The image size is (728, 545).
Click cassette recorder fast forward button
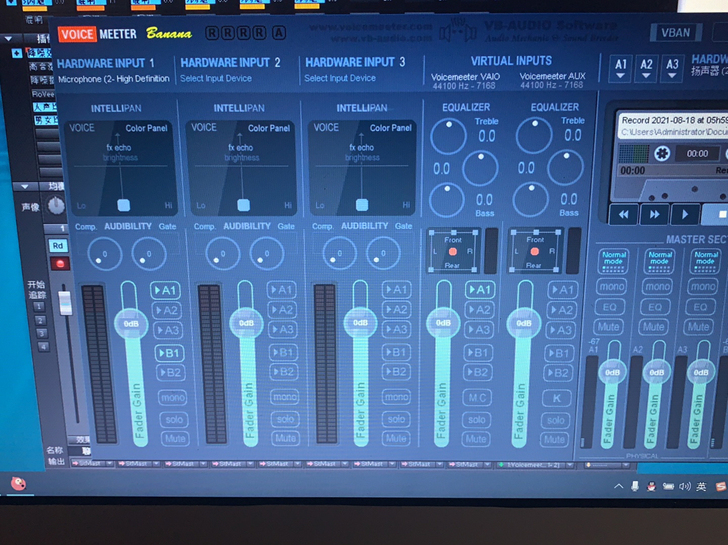click(654, 214)
